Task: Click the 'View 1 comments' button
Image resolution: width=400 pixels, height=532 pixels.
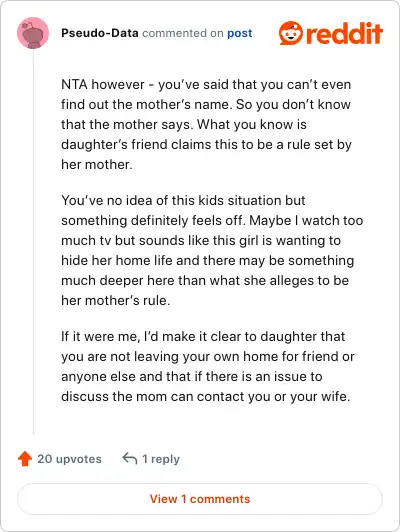Action: coord(200,499)
